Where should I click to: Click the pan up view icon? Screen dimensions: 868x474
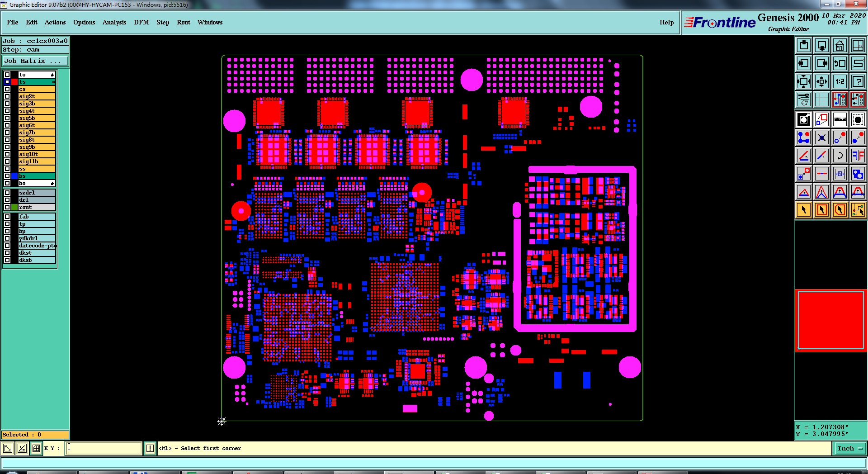[804, 45]
